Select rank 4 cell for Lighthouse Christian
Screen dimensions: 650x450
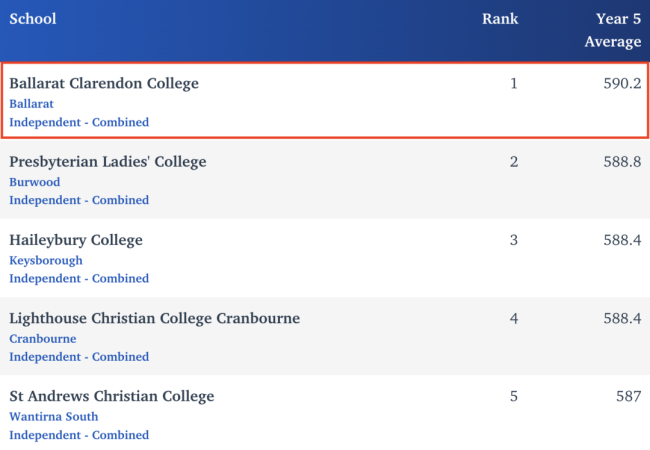pyautogui.click(x=514, y=318)
